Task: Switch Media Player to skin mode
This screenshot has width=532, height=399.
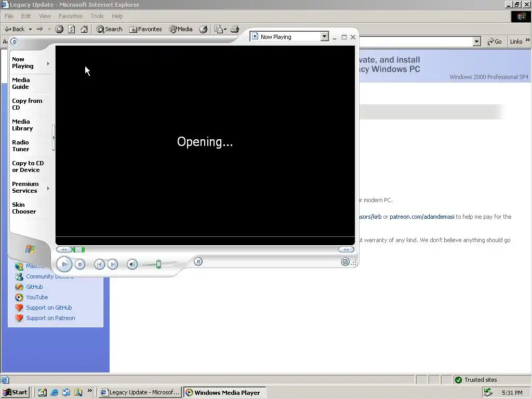Action: [x=345, y=262]
